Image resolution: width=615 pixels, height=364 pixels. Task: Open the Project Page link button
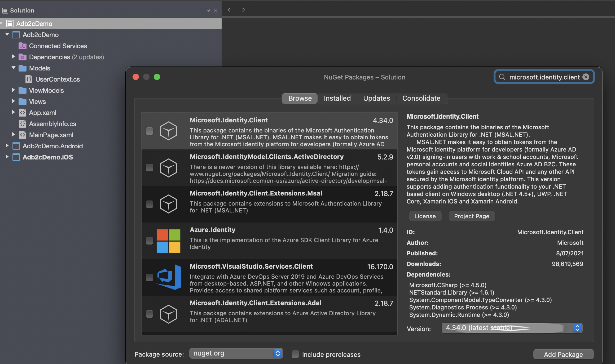[x=472, y=216]
